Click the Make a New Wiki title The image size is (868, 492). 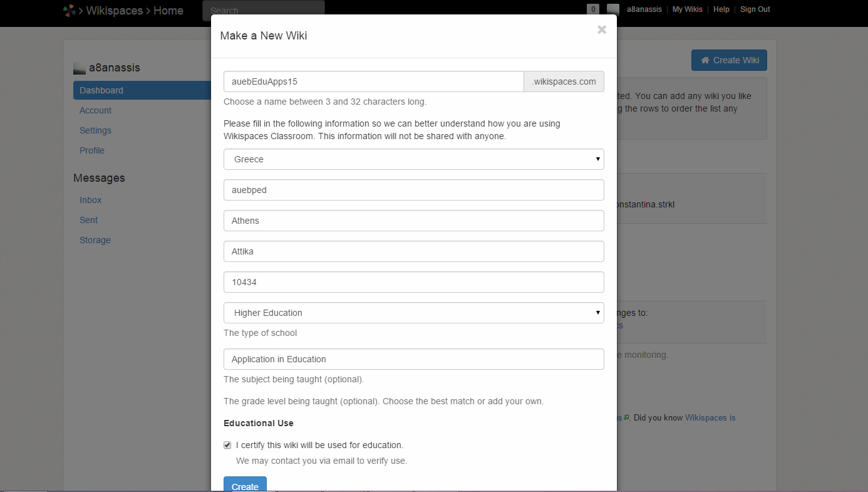coord(264,36)
